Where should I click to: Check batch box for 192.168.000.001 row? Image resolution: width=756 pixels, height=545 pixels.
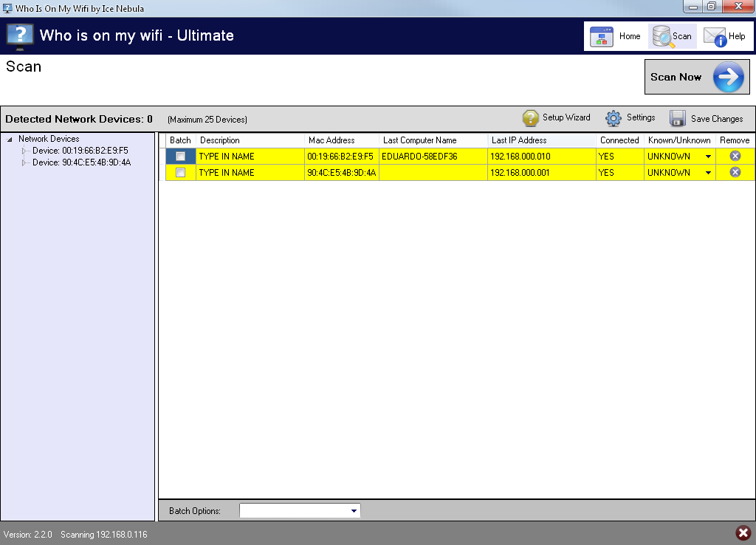[180, 173]
